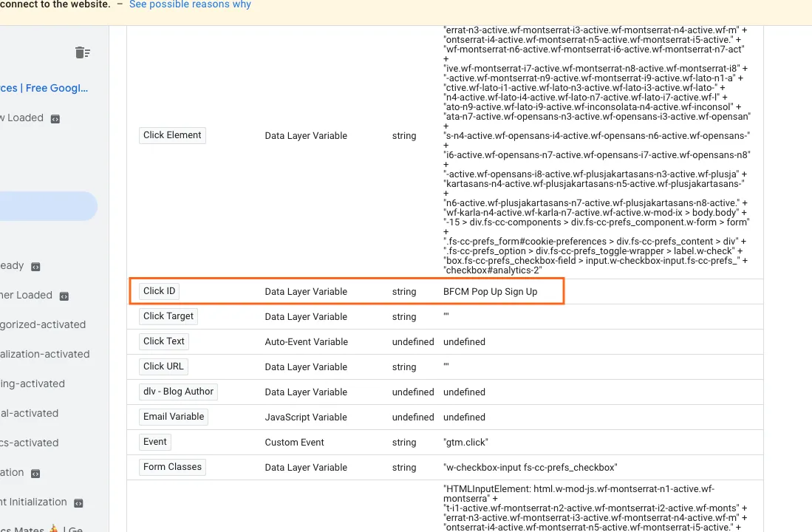Click the 'BFCM Pop Up Sign Up' value
This screenshot has width=812, height=532.
pos(491,292)
